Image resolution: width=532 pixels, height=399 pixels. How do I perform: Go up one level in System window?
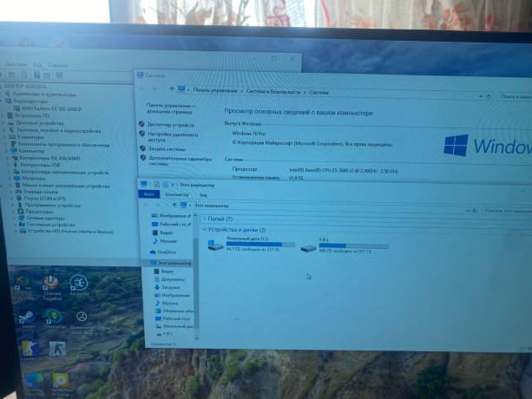click(172, 89)
